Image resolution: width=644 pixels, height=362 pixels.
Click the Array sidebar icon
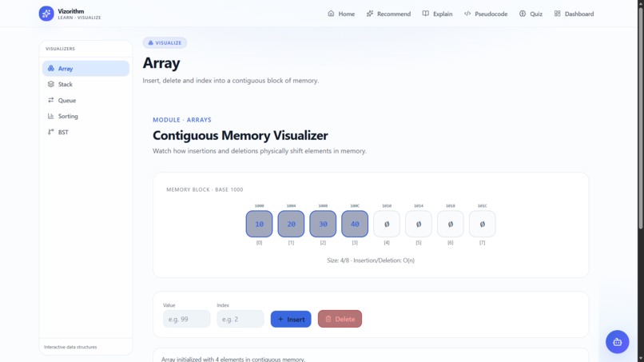point(51,68)
